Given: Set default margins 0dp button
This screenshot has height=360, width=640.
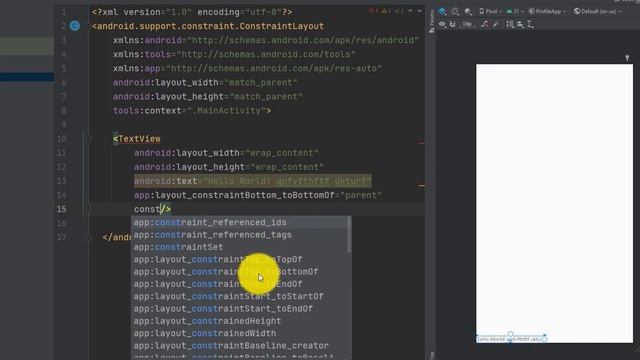Looking at the screenshot, I should pos(467,24).
